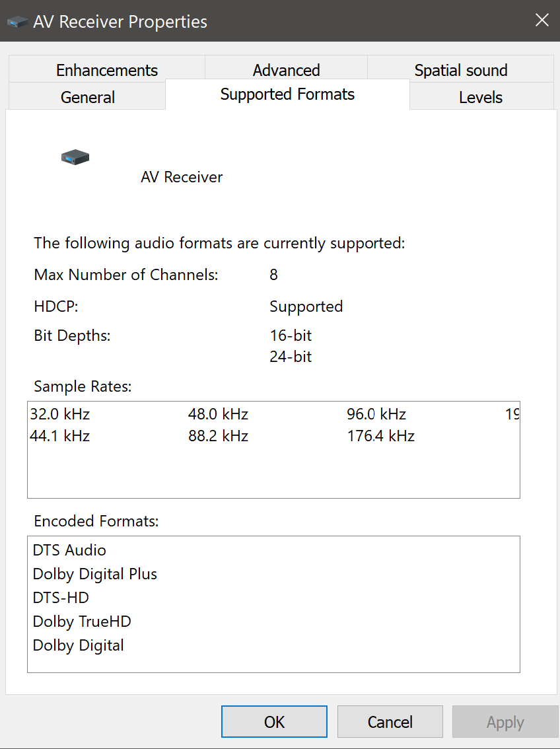Select the Supported Formats tab
The height and width of the screenshot is (749, 560).
coord(287,94)
